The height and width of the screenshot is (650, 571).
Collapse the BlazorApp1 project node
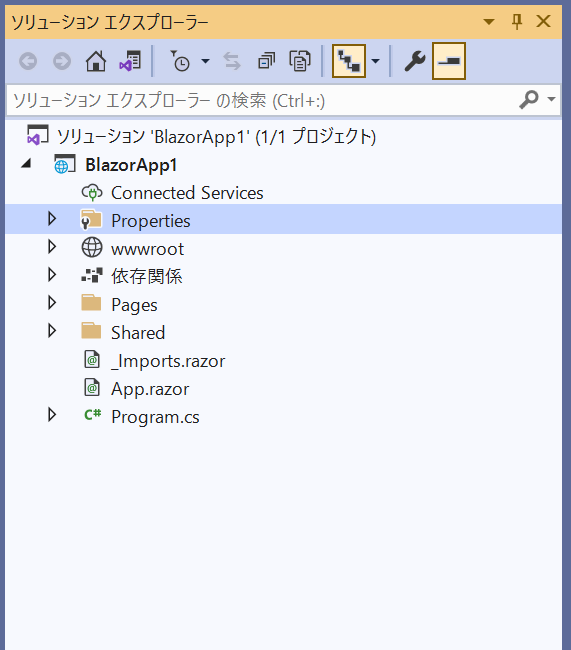coord(26,164)
